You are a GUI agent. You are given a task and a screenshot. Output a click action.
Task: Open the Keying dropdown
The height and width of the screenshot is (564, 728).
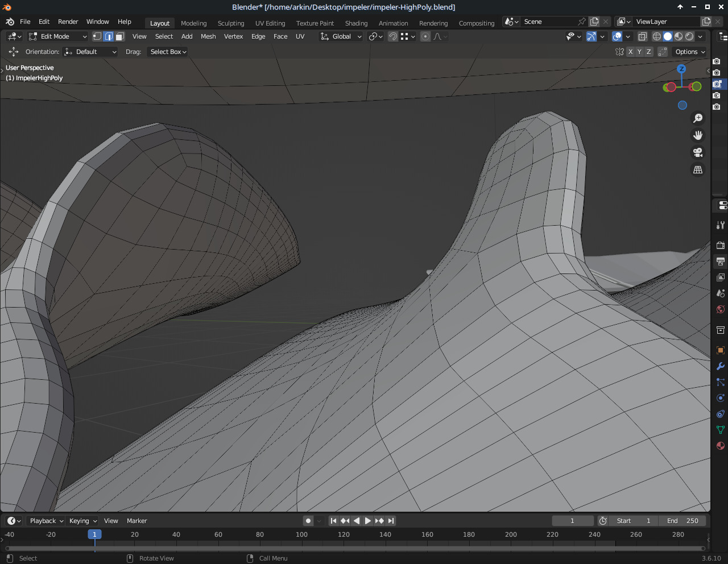[82, 521]
